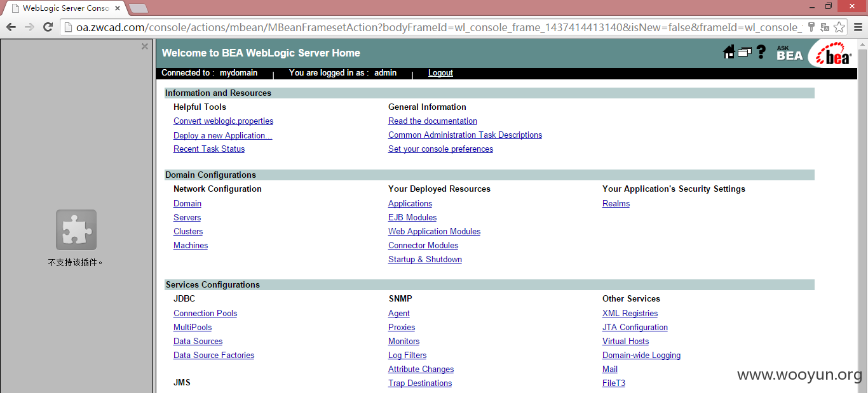This screenshot has height=393, width=868.
Task: Open the XML Registries link
Action: point(630,313)
